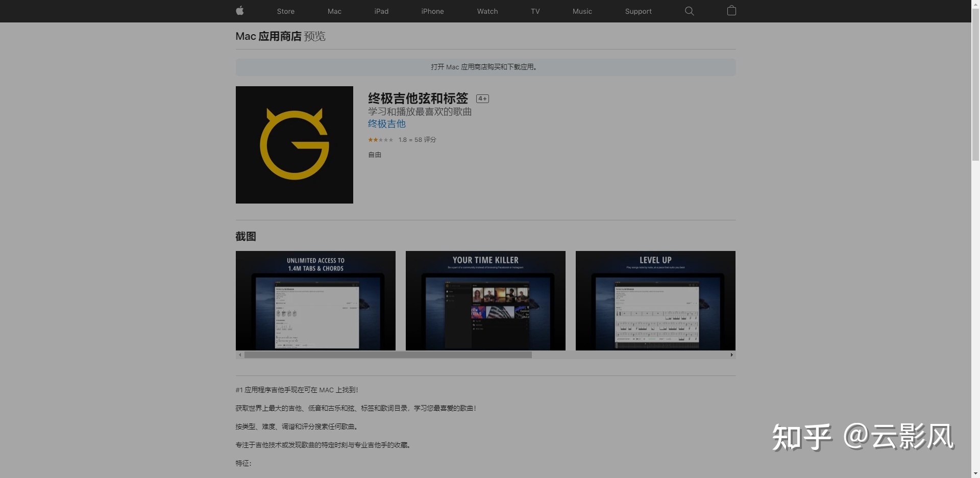Click the 截图 section heading

pos(246,236)
